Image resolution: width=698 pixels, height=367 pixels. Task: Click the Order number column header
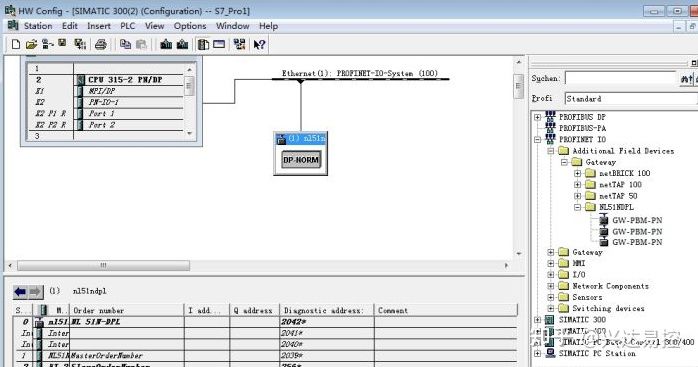coord(127,310)
